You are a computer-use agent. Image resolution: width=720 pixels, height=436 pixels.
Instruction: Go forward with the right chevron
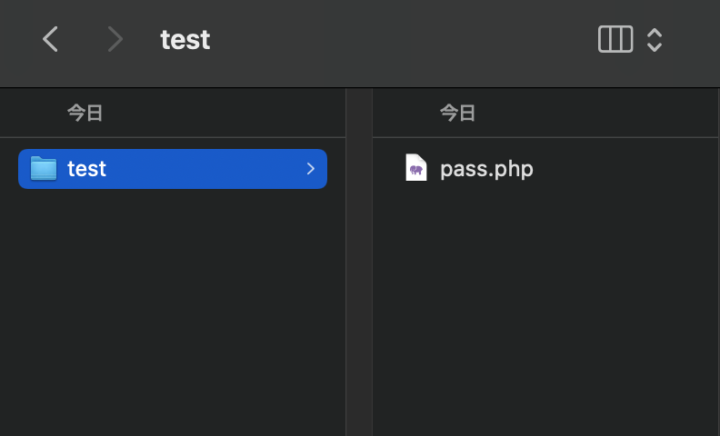click(115, 39)
